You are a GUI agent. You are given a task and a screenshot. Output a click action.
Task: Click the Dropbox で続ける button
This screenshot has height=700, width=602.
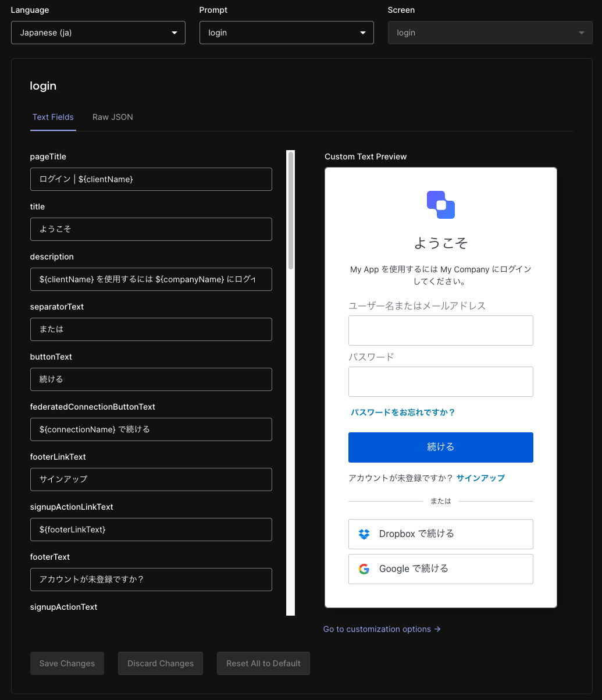[440, 534]
